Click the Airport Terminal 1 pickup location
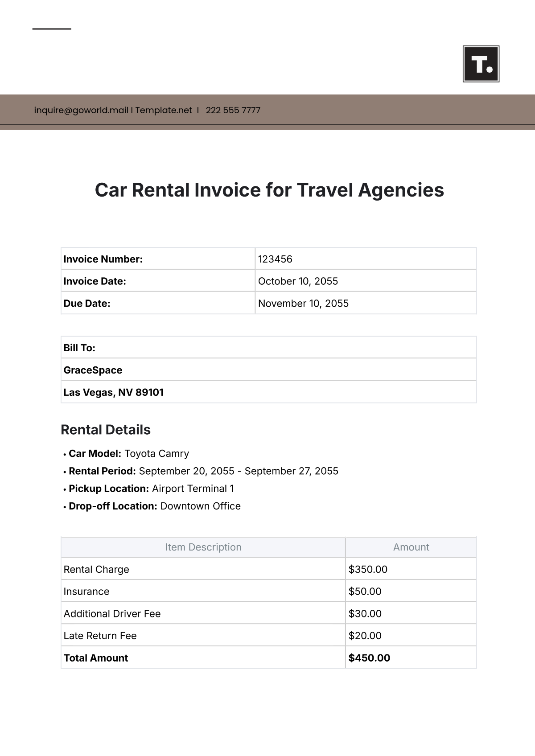Viewport: 535px width, 756px height. [x=193, y=489]
